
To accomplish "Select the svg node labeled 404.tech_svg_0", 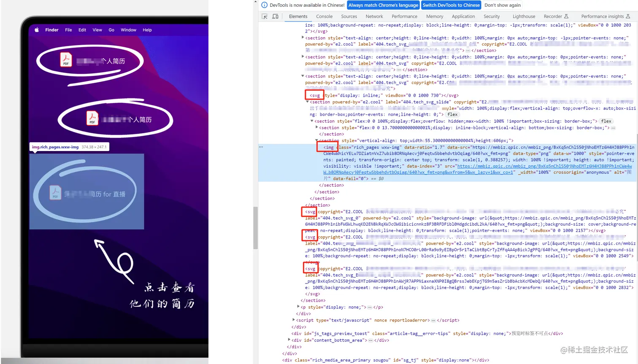I will coord(470,221).
